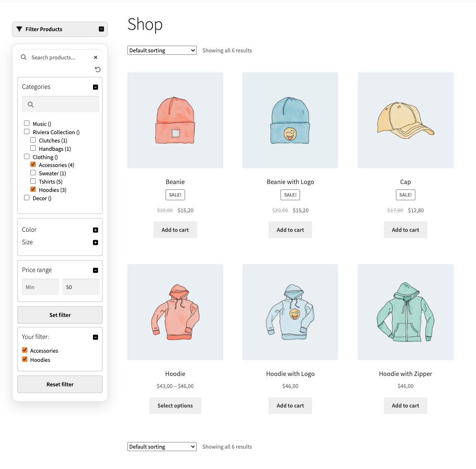The height and width of the screenshot is (469, 476).
Task: Clear product search with X icon
Action: coord(95,57)
